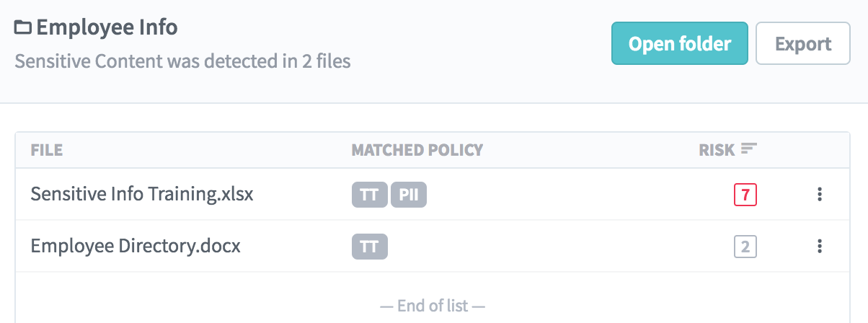Click the MATCHED POLICY column header

pos(417,150)
